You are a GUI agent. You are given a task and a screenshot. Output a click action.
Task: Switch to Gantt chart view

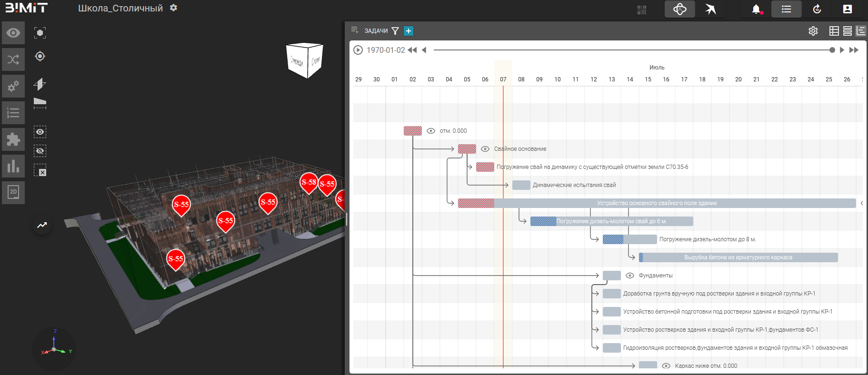coord(861,31)
